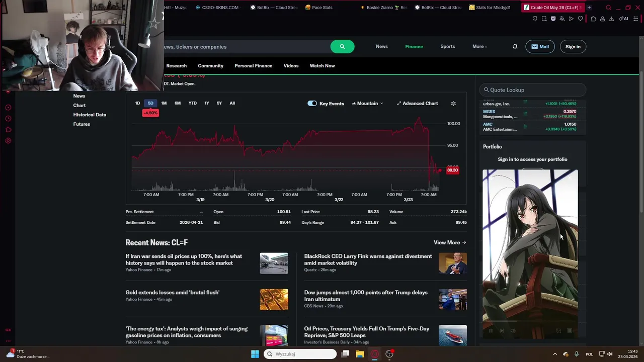This screenshot has height=362, width=644.
Task: Click the Sign in button
Action: [573, 47]
